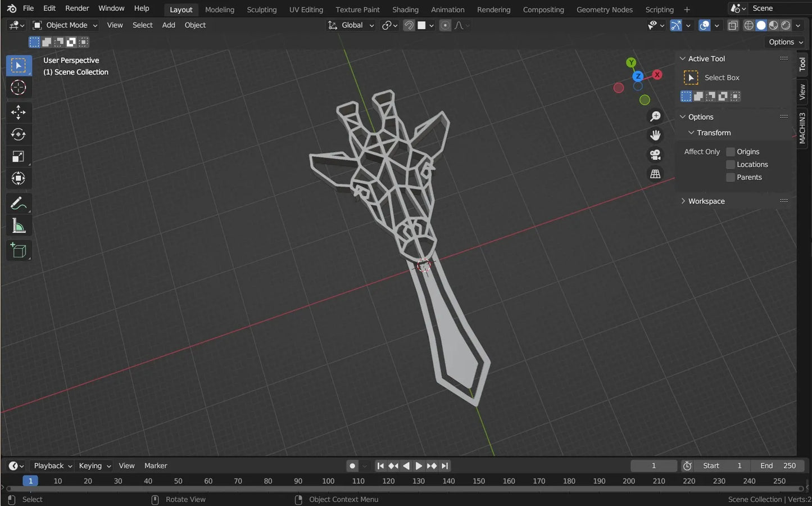Add a new workspace with plus button
Viewport: 812px width, 506px height.
(687, 10)
